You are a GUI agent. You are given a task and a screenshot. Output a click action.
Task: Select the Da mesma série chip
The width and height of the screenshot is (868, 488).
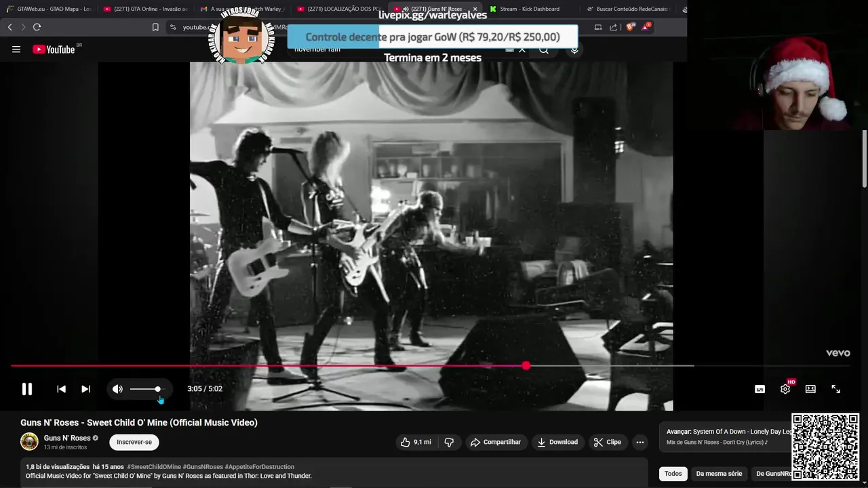pyautogui.click(x=719, y=474)
